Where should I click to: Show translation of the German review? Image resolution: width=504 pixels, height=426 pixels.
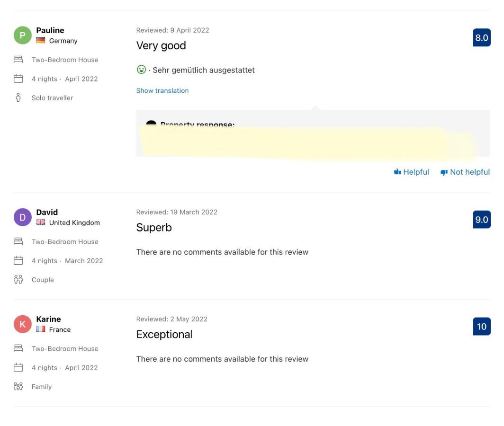(x=162, y=90)
